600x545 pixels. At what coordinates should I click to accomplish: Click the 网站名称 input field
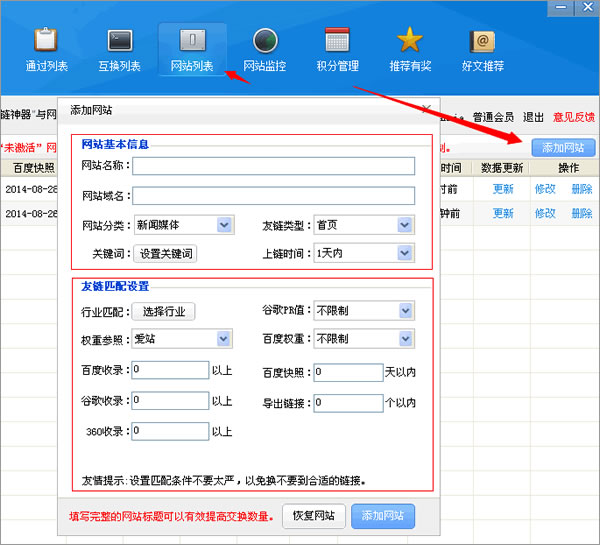(273, 166)
